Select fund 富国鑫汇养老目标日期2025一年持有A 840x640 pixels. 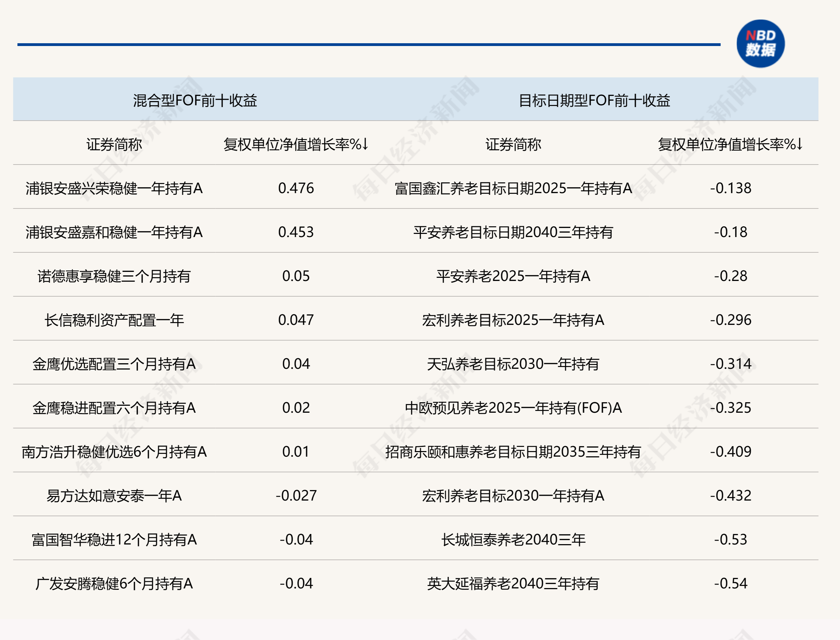pyautogui.click(x=513, y=188)
